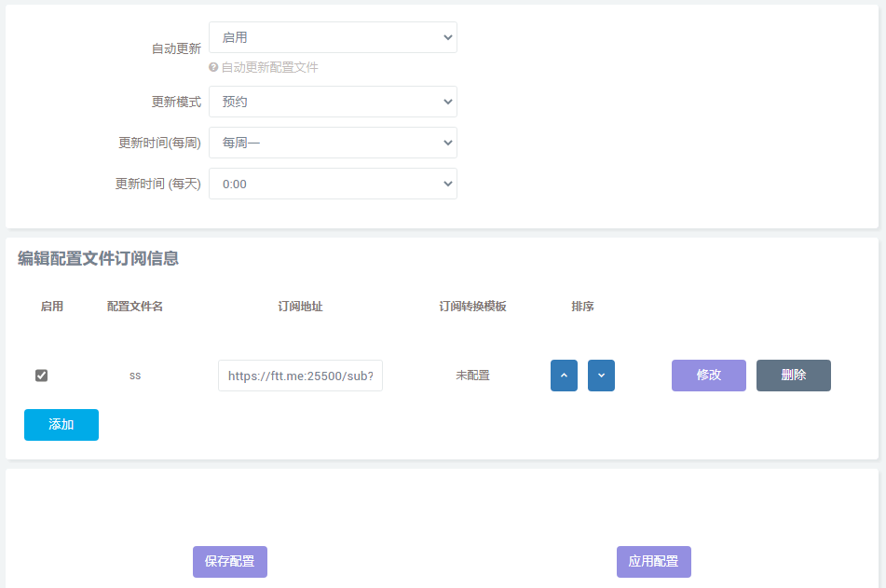Toggle the 启用 checkbox for ss
This screenshot has width=886, height=588.
(41, 376)
